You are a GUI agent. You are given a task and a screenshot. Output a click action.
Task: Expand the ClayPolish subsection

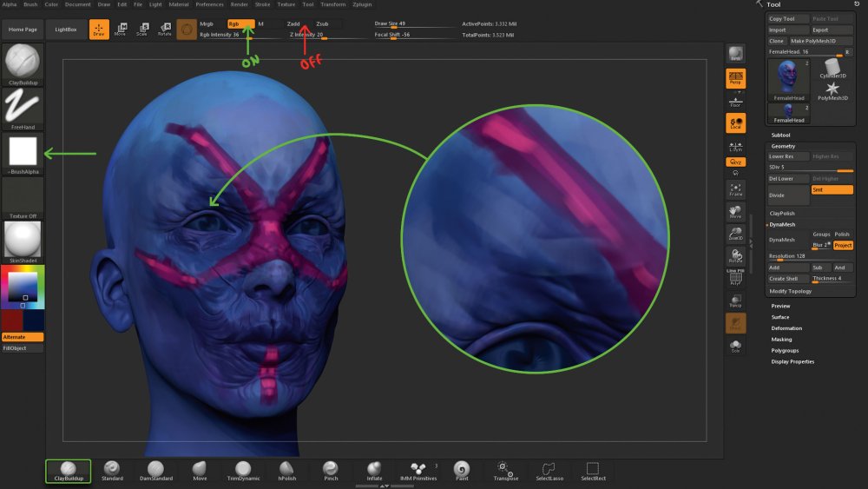pyautogui.click(x=782, y=213)
